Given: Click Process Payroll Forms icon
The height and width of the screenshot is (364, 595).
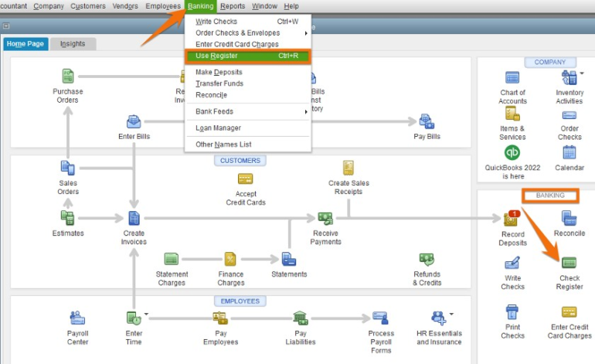Looking at the screenshot, I should point(380,318).
